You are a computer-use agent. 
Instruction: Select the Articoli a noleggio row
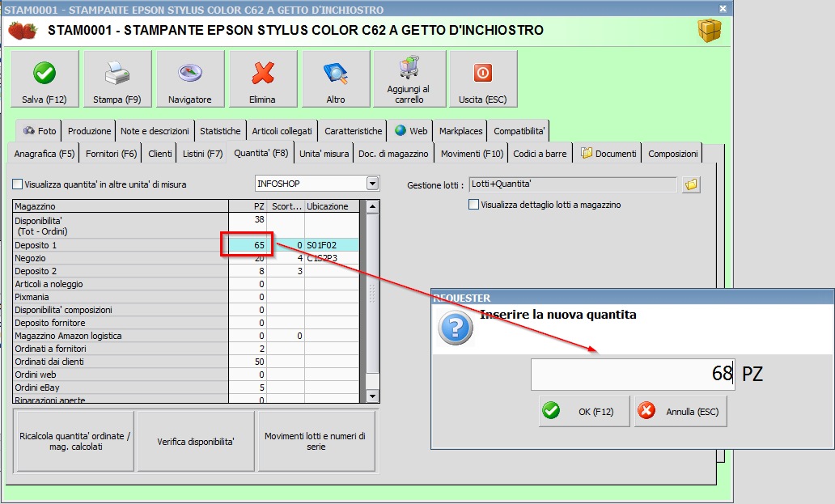pos(186,284)
